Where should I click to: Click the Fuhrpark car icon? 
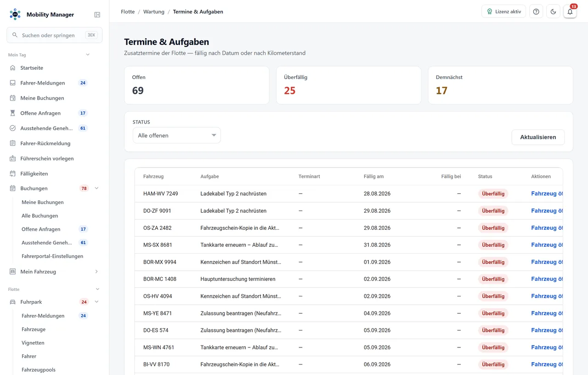[13, 302]
